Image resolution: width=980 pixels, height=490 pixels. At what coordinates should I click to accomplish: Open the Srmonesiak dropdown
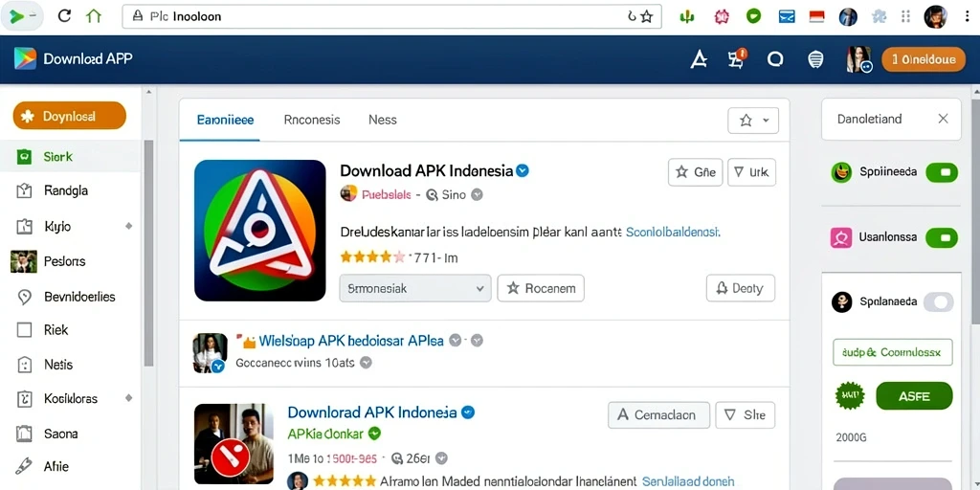[415, 288]
